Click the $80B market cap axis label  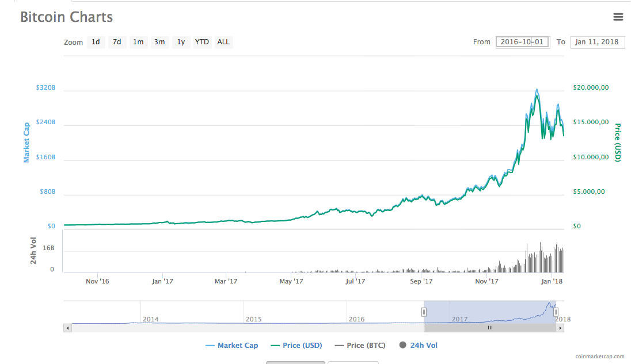47,191
